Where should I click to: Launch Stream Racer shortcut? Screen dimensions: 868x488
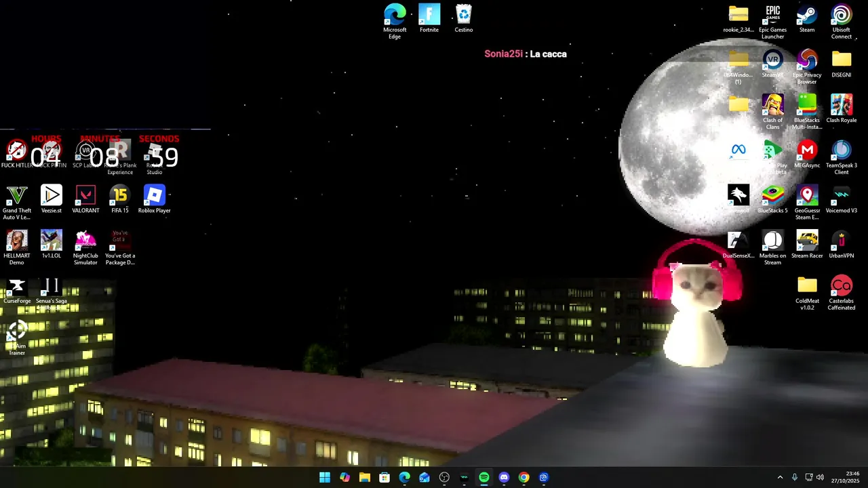807,245
